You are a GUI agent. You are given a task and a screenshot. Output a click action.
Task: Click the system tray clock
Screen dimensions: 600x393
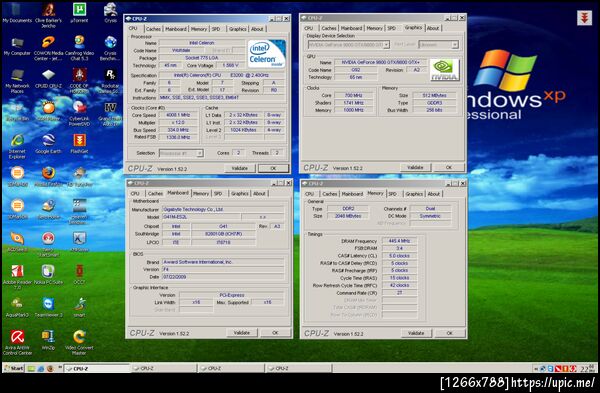click(x=588, y=369)
